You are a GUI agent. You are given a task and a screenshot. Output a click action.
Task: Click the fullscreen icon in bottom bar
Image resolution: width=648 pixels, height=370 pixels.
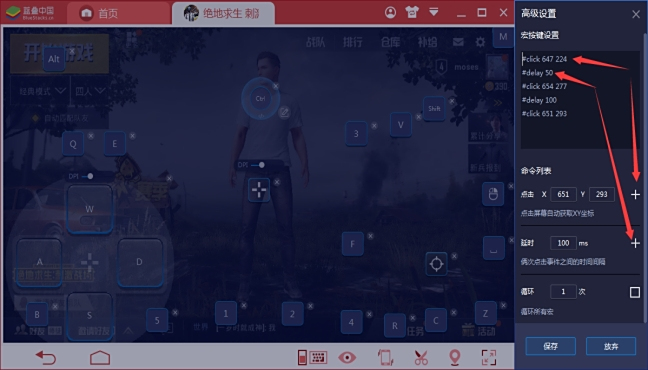[x=489, y=357]
